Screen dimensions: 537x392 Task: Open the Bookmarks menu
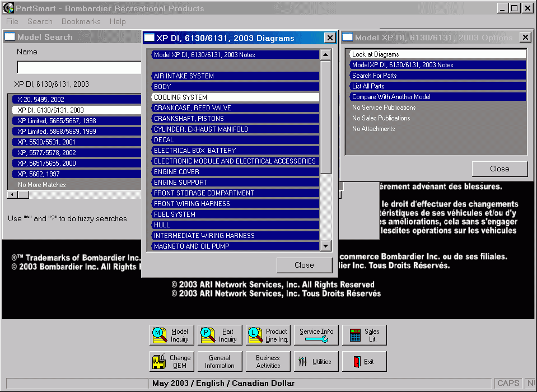pos(81,22)
